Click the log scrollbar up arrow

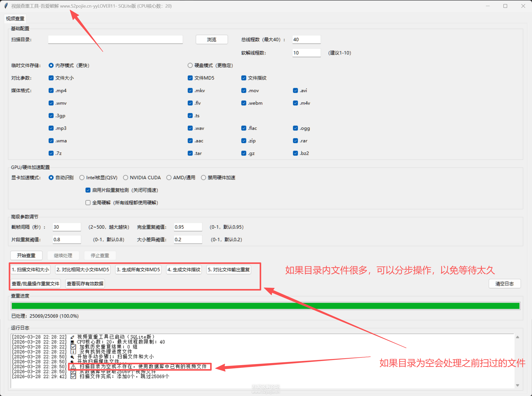tap(518, 337)
